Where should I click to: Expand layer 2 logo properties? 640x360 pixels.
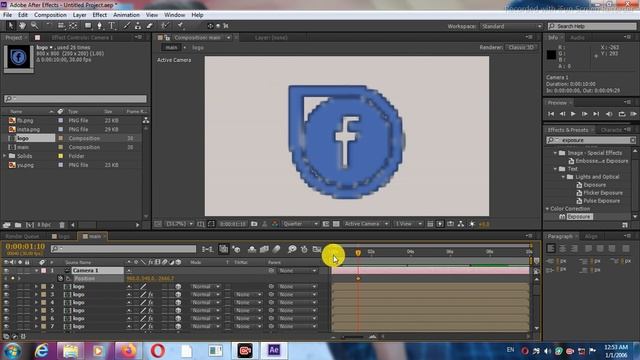[x=36, y=287]
